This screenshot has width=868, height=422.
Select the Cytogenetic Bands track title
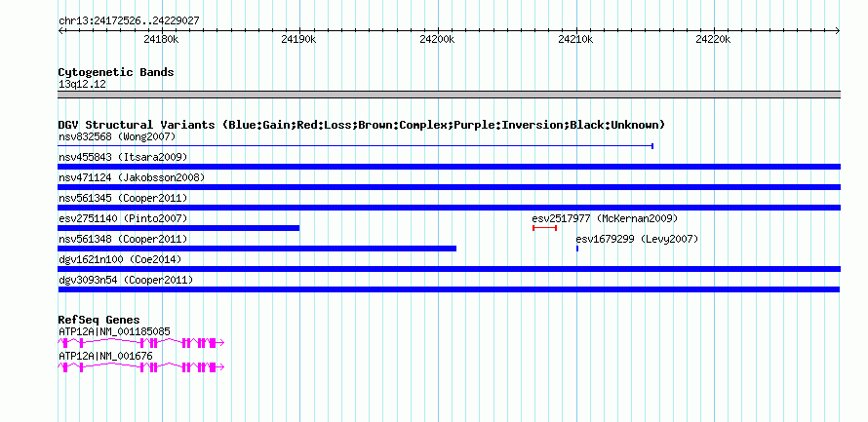[116, 72]
